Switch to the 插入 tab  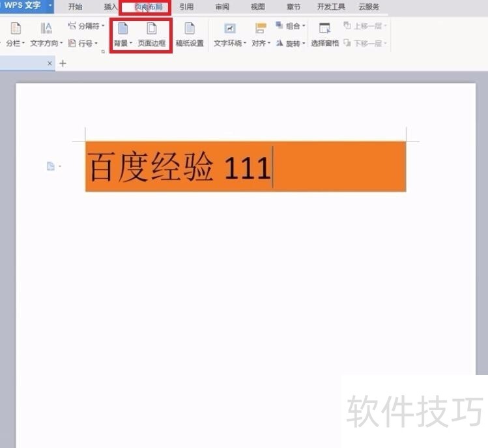(111, 7)
